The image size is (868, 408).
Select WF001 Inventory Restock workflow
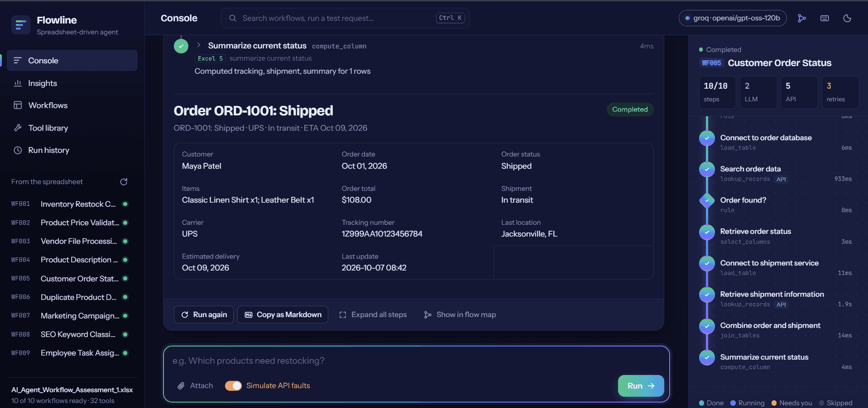(70, 204)
